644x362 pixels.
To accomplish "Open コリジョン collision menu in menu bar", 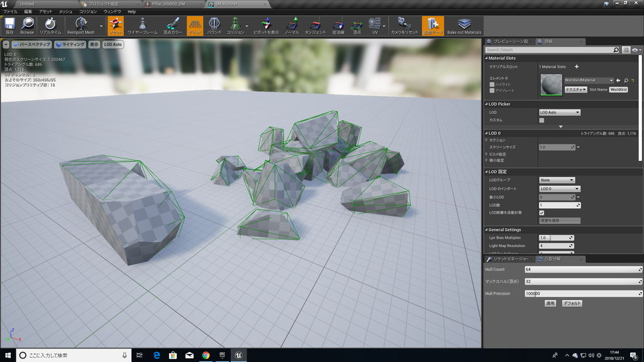I will 88,11.
